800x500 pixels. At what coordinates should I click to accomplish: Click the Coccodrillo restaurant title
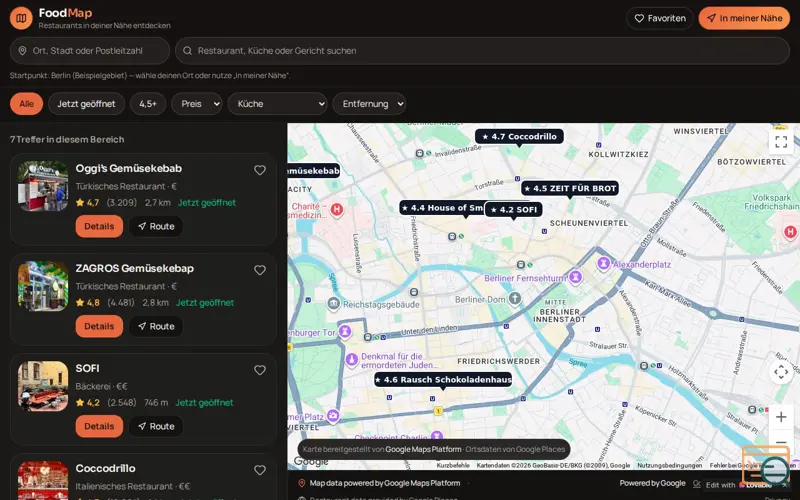coord(106,468)
